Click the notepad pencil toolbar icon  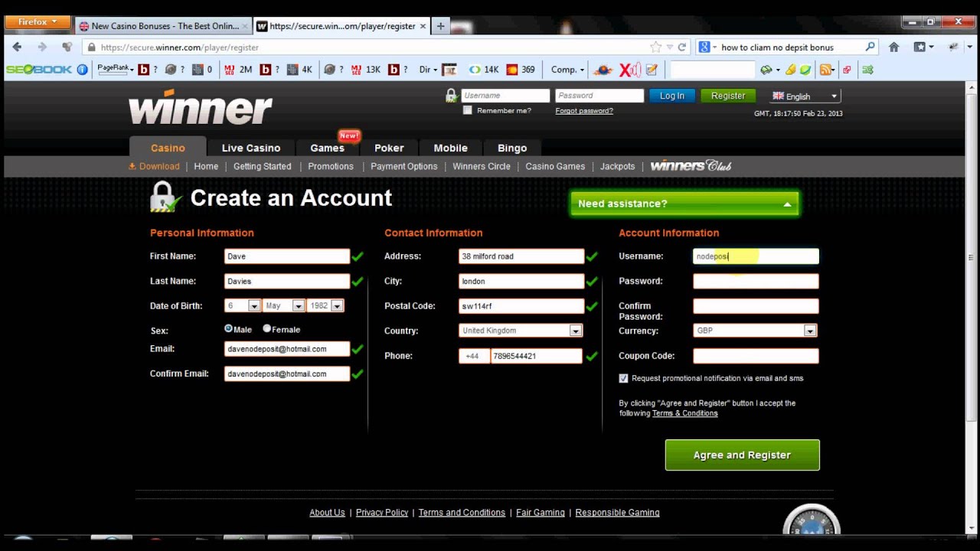point(652,70)
